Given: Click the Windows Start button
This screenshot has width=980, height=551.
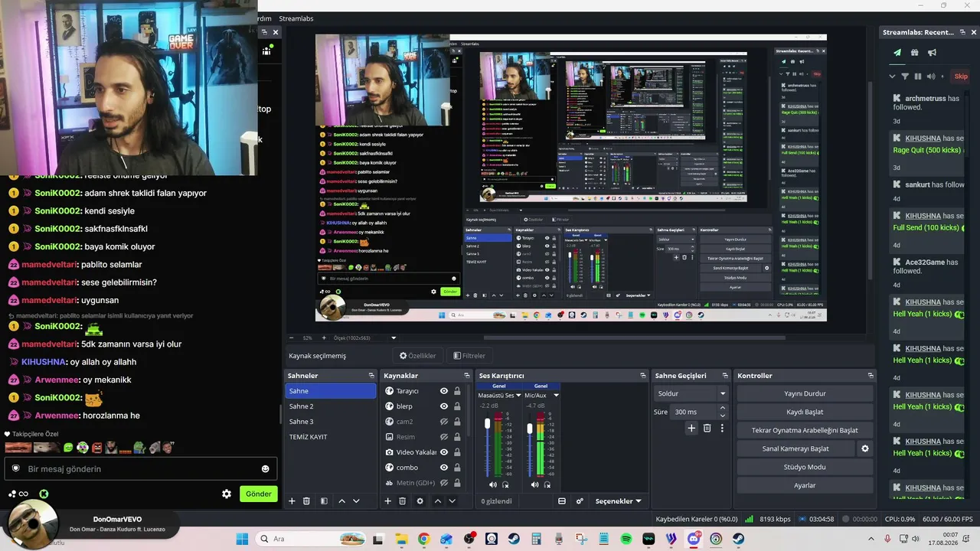Looking at the screenshot, I should point(242,539).
